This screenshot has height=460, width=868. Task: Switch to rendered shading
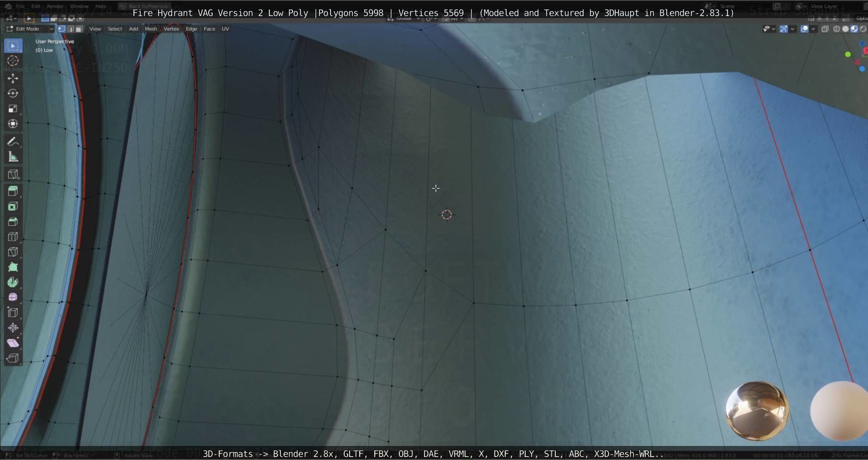[863, 29]
